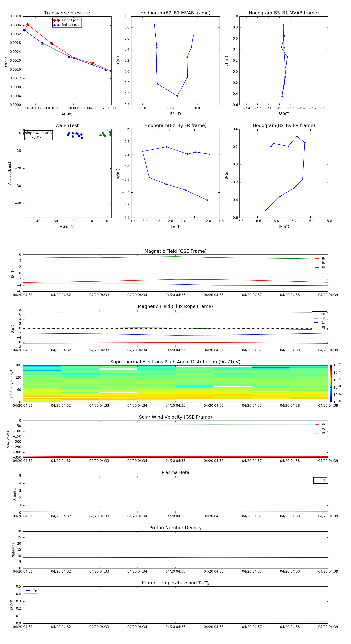
Task: Click the Hodogram(Bx_By FR frame) title
Action: pos(284,125)
